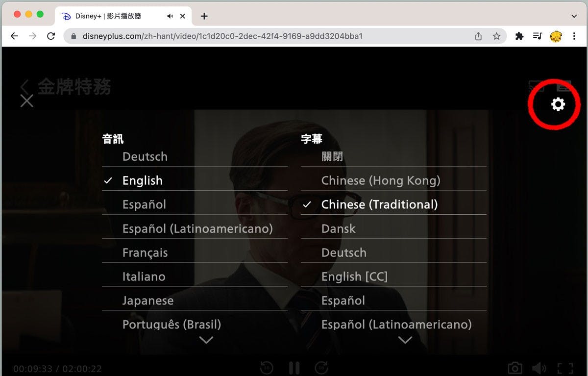Select Italiano audio language
The height and width of the screenshot is (376, 588).
tap(195, 277)
